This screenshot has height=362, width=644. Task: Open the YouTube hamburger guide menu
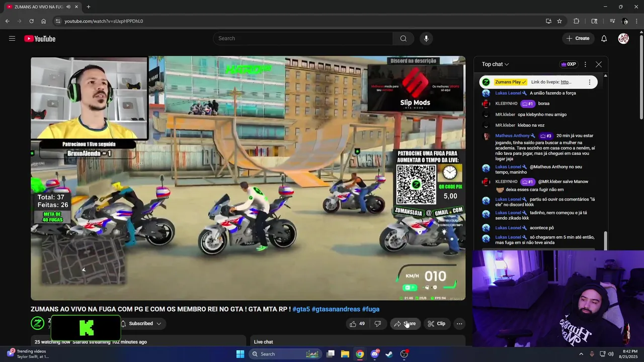tap(12, 39)
